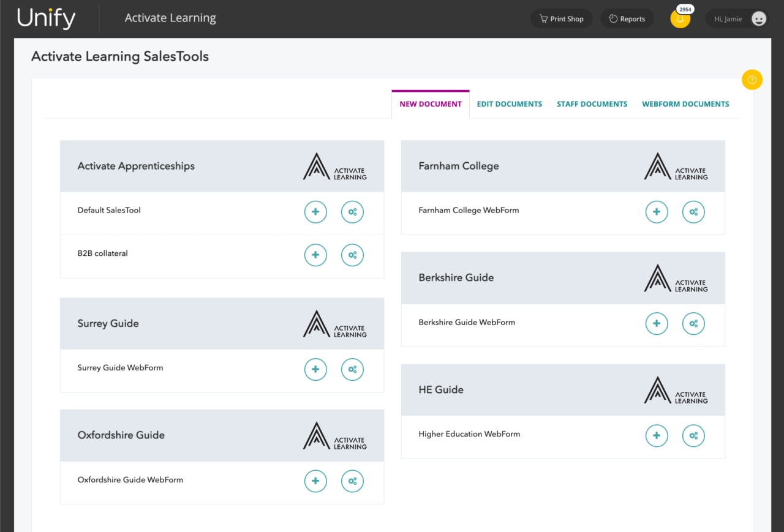
Task: Add a new Oxfordshire Guide WebForm document
Action: 315,481
